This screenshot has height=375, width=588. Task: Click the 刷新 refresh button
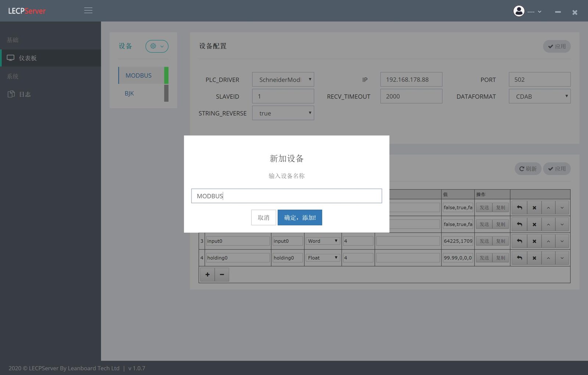(x=528, y=169)
